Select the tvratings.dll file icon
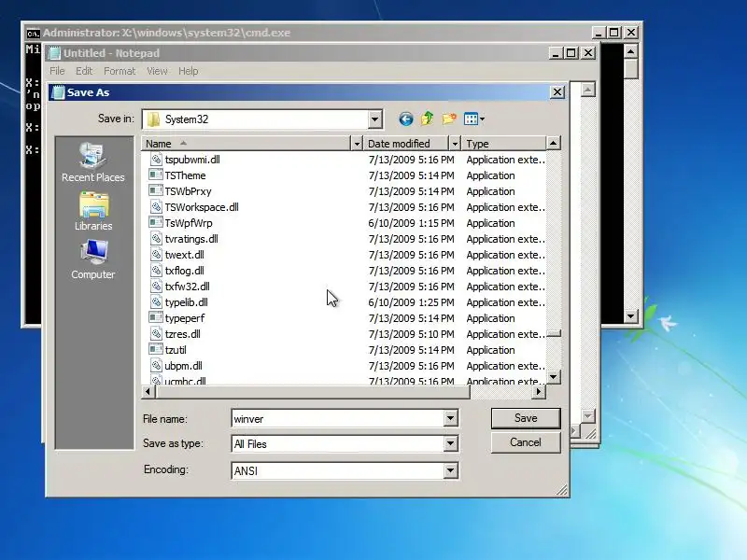Image resolution: width=747 pixels, height=560 pixels. click(x=156, y=239)
